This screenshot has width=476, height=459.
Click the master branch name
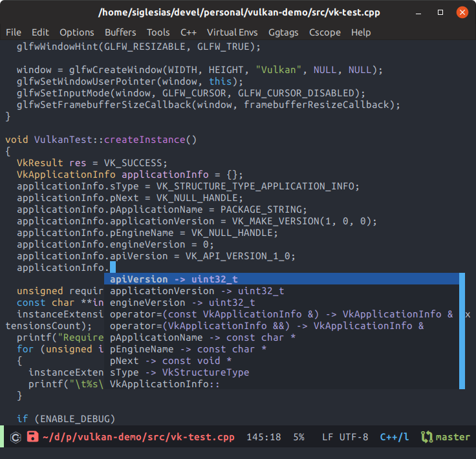pyautogui.click(x=453, y=437)
